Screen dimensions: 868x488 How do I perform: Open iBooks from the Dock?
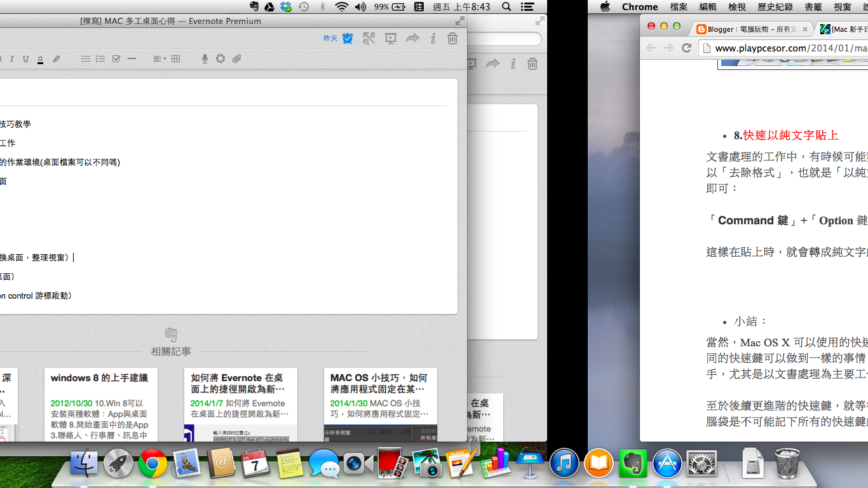(x=599, y=463)
